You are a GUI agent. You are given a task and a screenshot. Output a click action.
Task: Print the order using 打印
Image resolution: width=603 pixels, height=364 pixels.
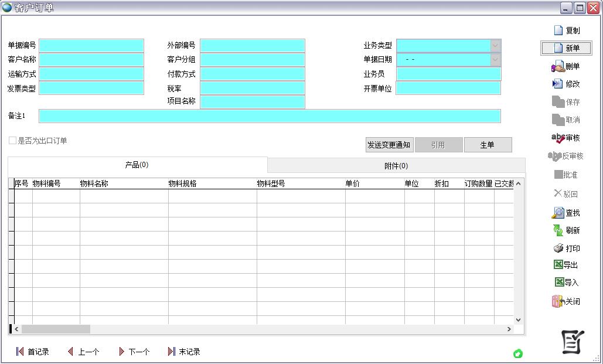click(x=558, y=249)
